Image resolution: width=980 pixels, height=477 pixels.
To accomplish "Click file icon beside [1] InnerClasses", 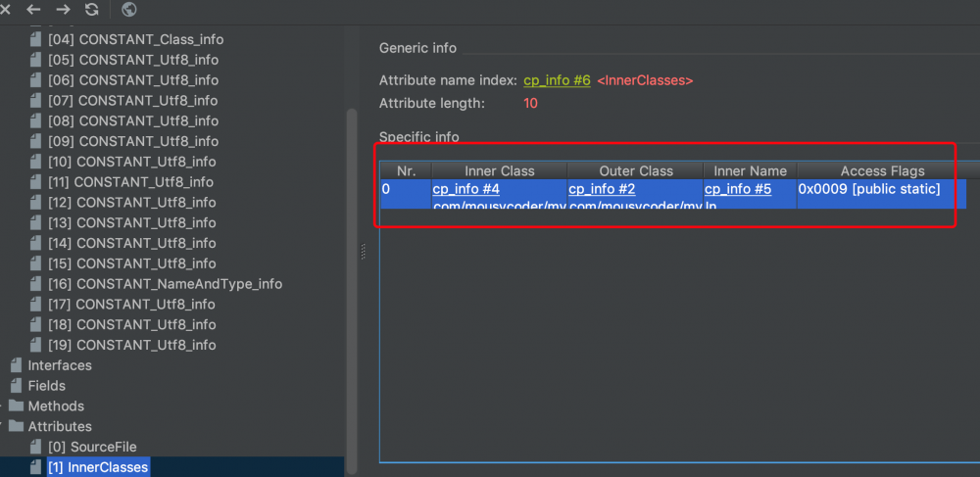I will tap(37, 467).
